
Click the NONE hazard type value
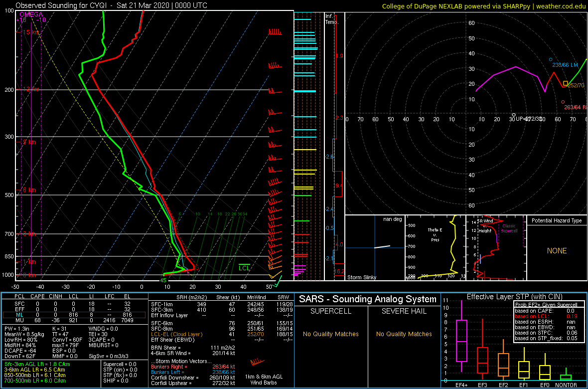tap(557, 251)
